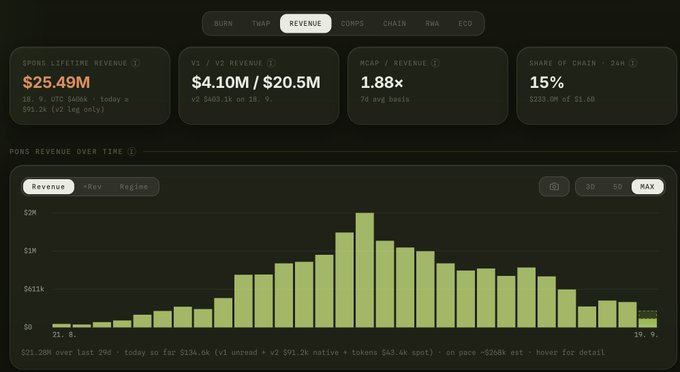Image resolution: width=680 pixels, height=372 pixels.
Task: Set chart range to MAX
Action: tap(647, 186)
